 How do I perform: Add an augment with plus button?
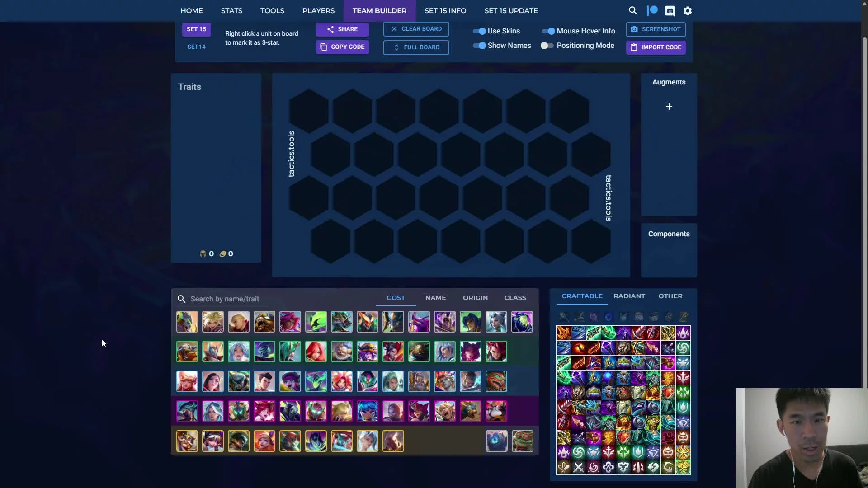pos(669,107)
